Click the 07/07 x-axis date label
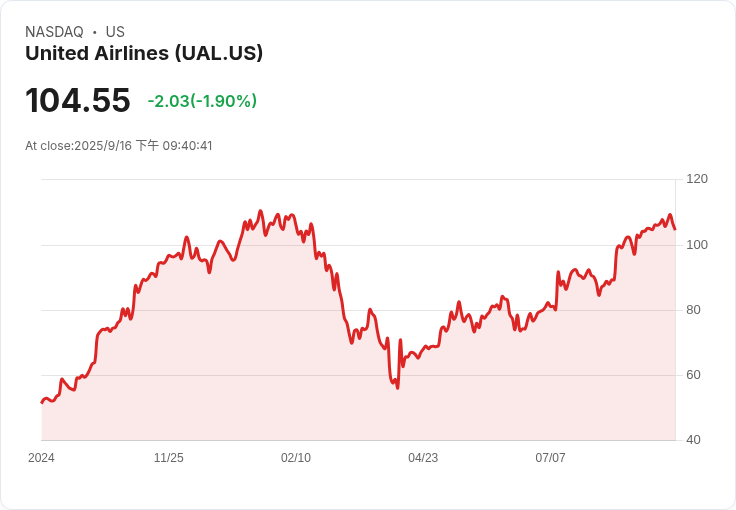 pyautogui.click(x=550, y=458)
